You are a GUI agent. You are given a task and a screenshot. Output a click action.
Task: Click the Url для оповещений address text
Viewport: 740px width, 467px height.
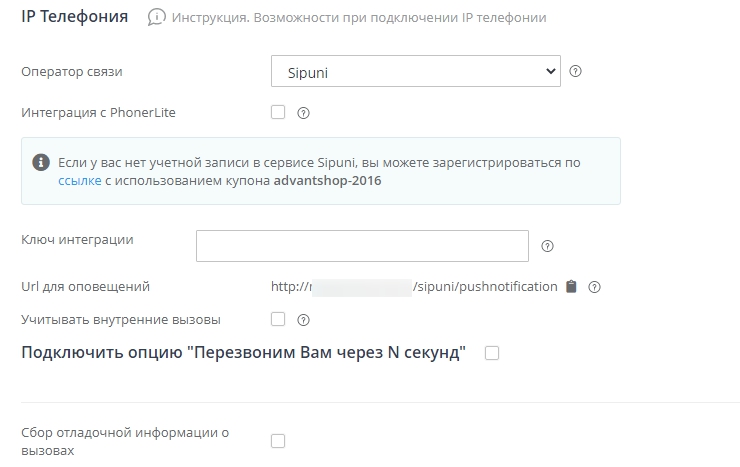[414, 287]
